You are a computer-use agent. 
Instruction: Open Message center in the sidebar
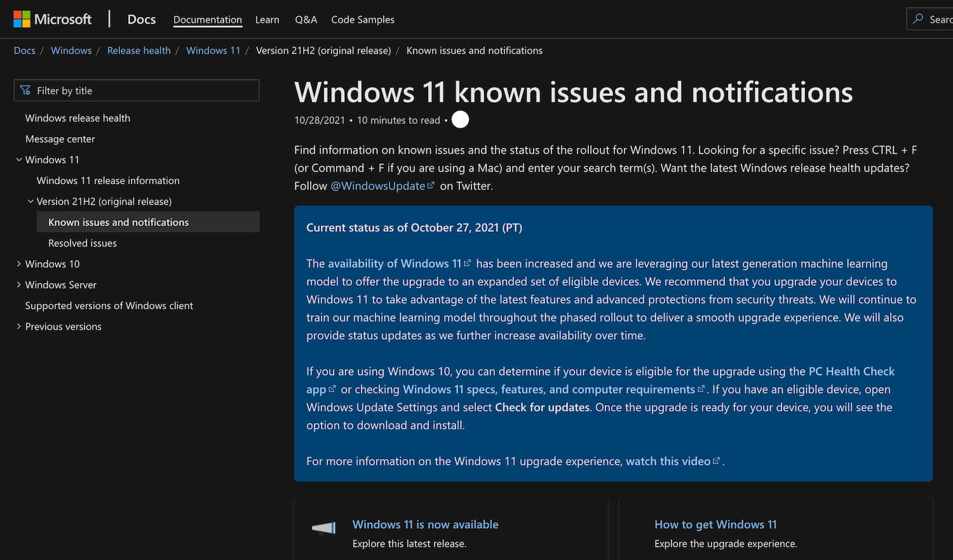(60, 139)
